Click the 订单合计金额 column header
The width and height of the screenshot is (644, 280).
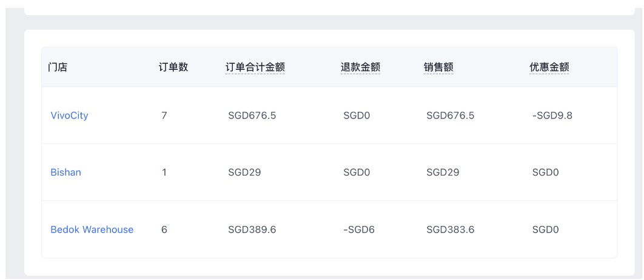256,67
